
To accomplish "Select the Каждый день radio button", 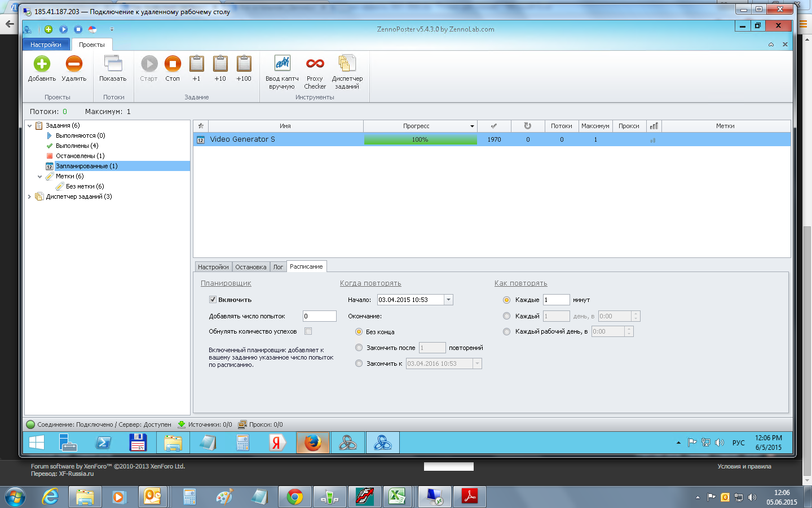I will [x=506, y=316].
